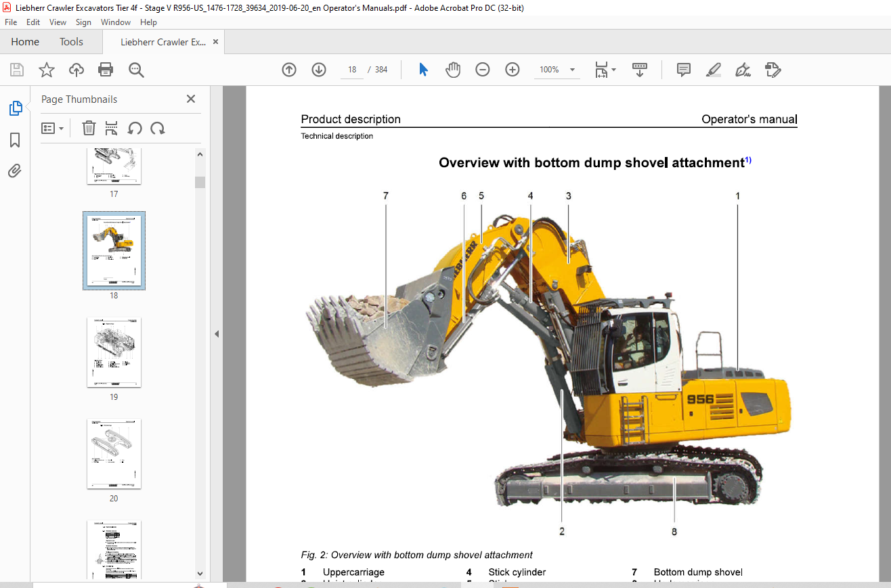Click 'Uppercarriage' legend entry

[353, 572]
